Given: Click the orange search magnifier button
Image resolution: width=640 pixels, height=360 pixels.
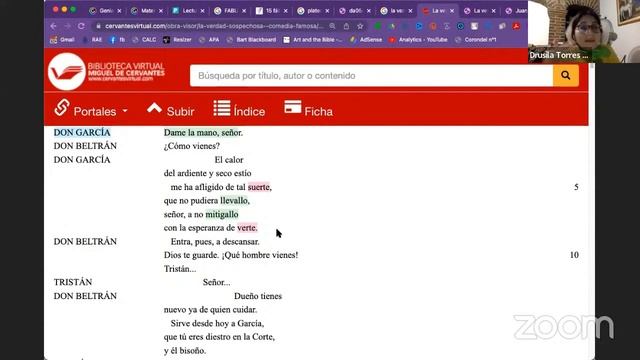Looking at the screenshot, I should pyautogui.click(x=566, y=76).
